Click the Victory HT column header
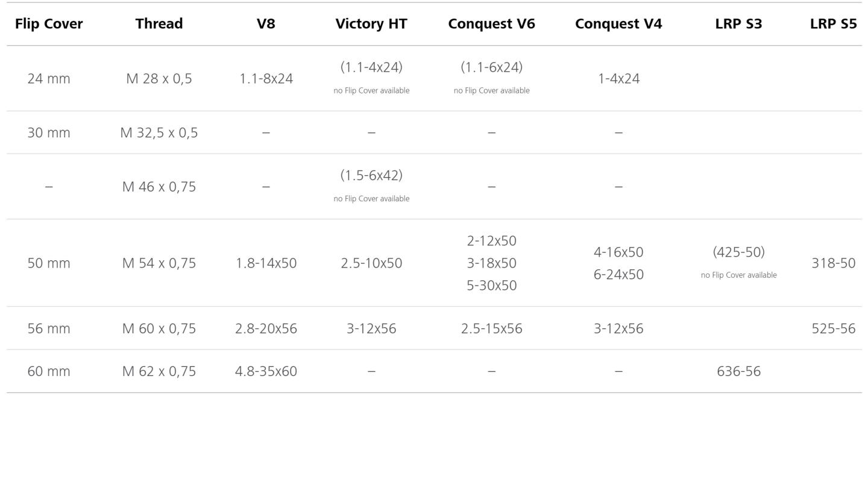 [x=371, y=24]
